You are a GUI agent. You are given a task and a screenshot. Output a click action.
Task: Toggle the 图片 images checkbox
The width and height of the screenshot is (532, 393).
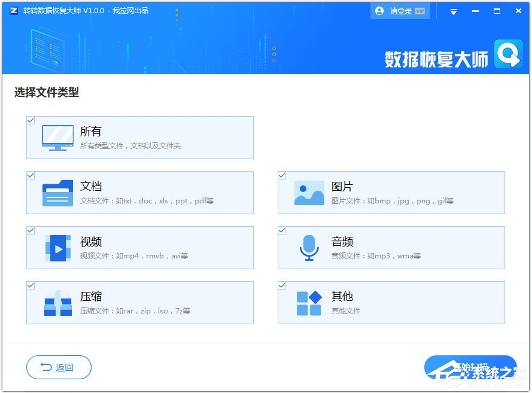pos(282,175)
